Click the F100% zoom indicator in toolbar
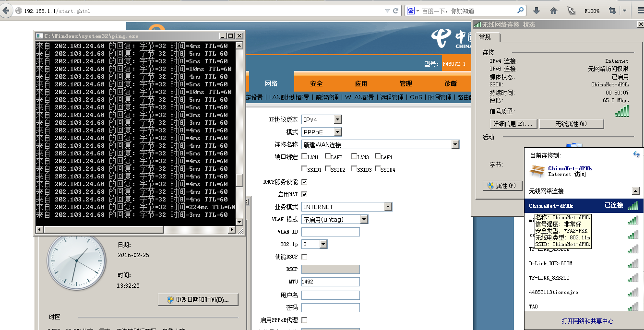Image resolution: width=644 pixels, height=330 pixels. click(x=592, y=11)
